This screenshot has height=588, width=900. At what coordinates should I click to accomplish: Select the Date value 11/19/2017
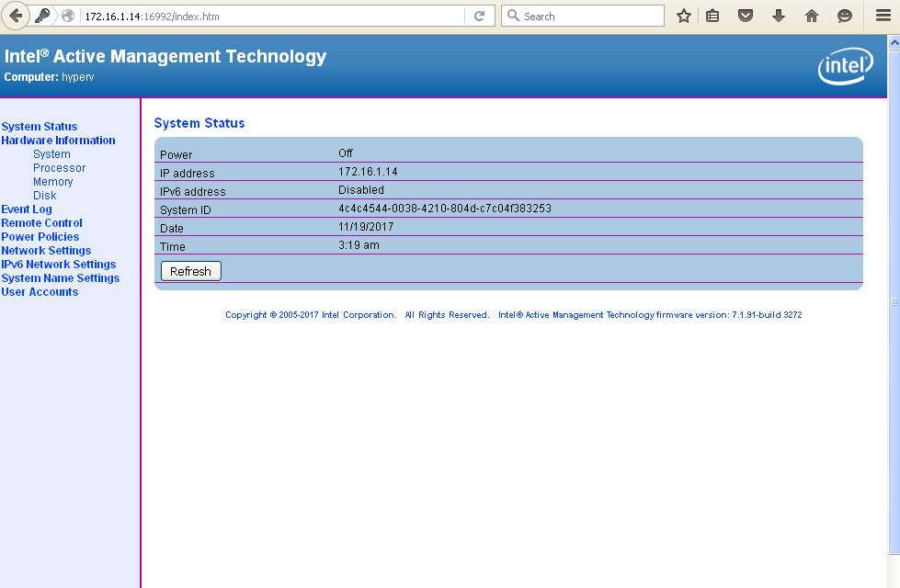366,227
